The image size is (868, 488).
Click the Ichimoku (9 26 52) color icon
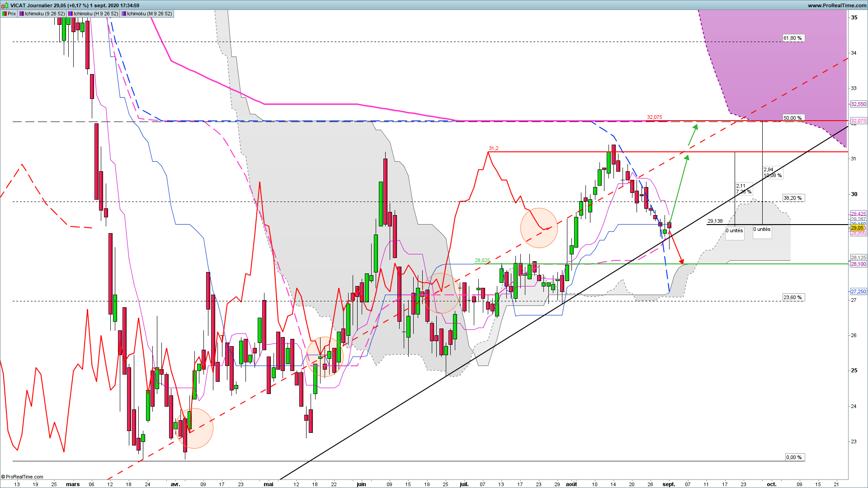(22, 14)
